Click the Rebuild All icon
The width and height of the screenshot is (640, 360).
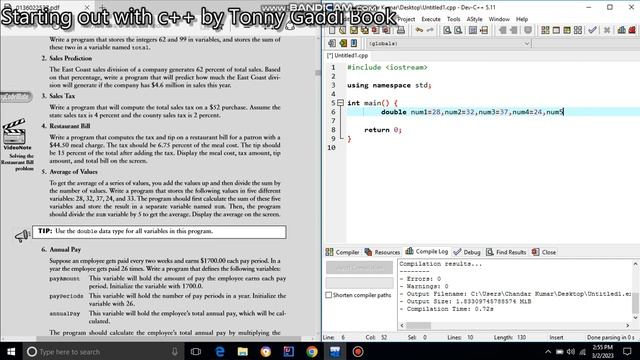click(x=578, y=30)
